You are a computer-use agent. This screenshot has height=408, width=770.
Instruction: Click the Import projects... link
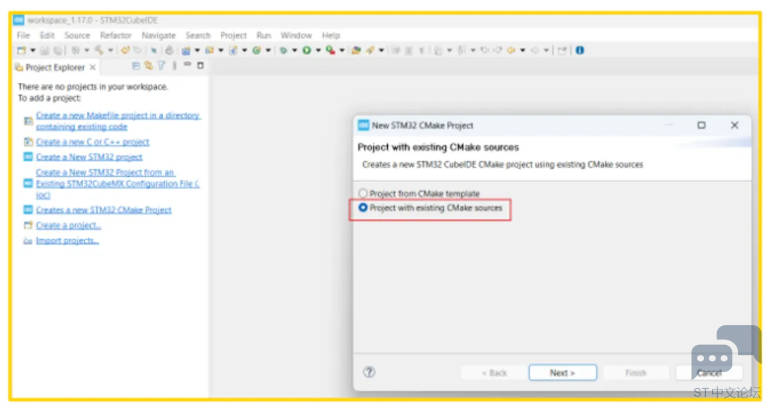pyautogui.click(x=67, y=241)
